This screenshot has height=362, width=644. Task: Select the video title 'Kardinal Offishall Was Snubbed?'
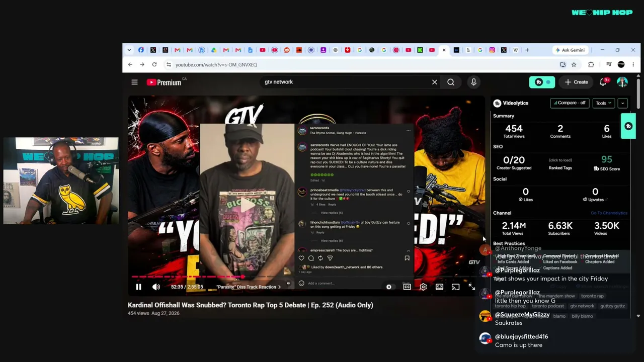click(x=251, y=305)
